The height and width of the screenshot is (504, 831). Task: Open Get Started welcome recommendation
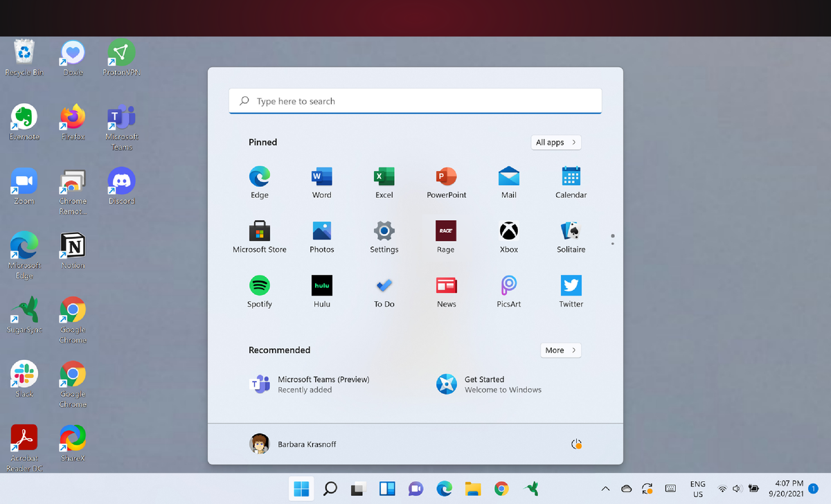[x=489, y=384]
